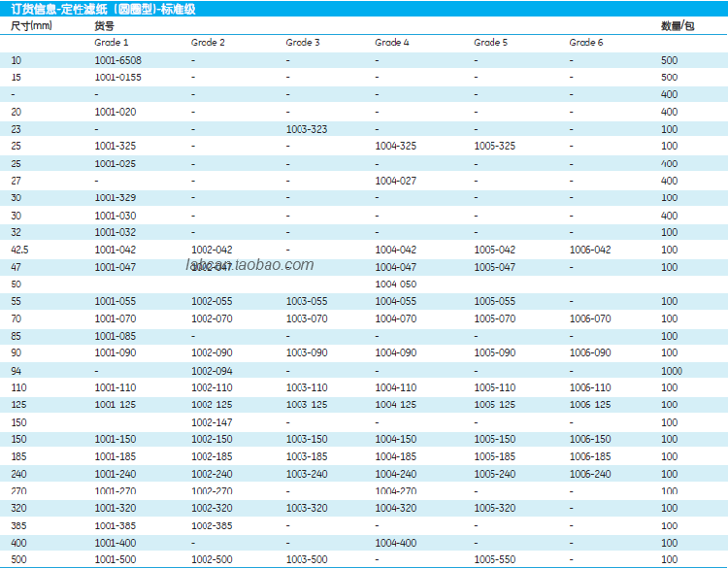Image resolution: width=728 pixels, height=569 pixels.
Task: Select the Grade 6 column header
Action: click(585, 43)
